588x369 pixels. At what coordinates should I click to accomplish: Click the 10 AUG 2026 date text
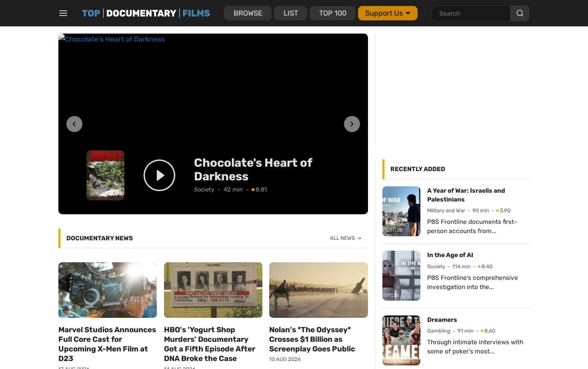click(x=285, y=359)
